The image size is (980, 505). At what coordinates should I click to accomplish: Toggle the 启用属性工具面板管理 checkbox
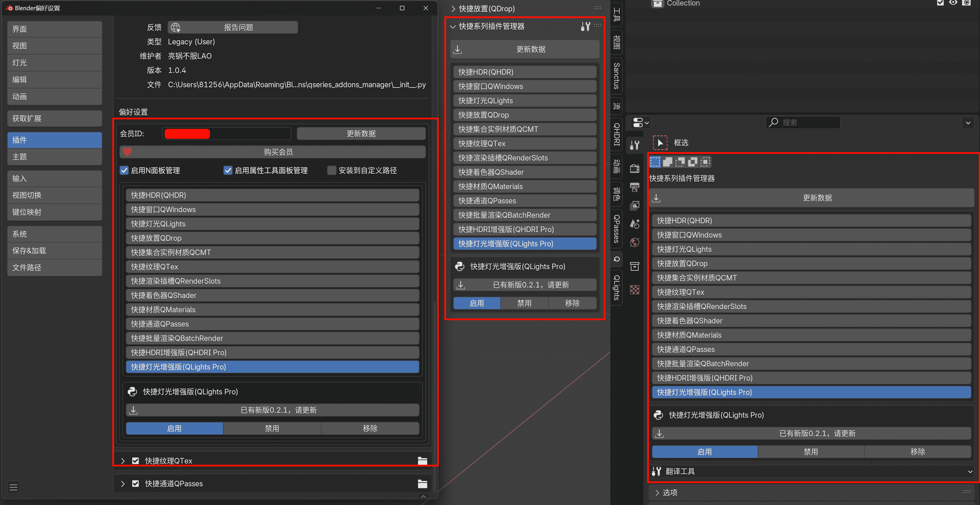click(228, 170)
